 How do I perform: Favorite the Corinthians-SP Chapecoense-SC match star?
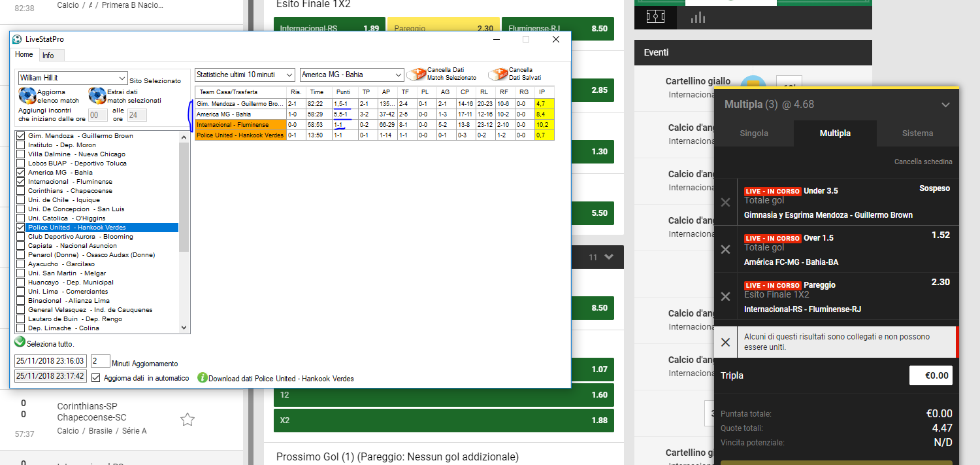pyautogui.click(x=188, y=419)
